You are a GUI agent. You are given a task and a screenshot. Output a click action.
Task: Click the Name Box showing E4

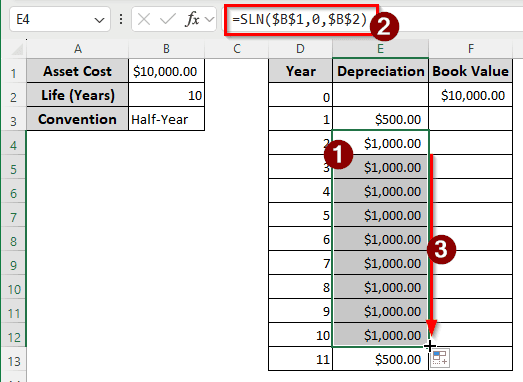click(60, 19)
